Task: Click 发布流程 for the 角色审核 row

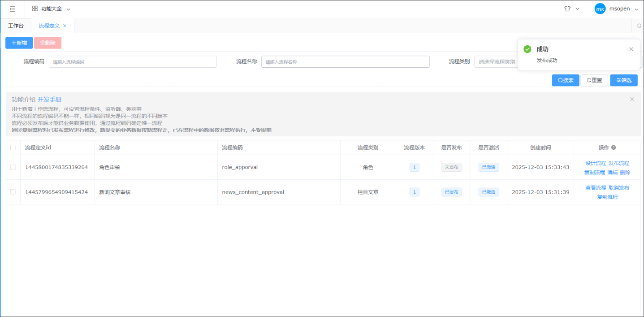Action: click(618, 163)
